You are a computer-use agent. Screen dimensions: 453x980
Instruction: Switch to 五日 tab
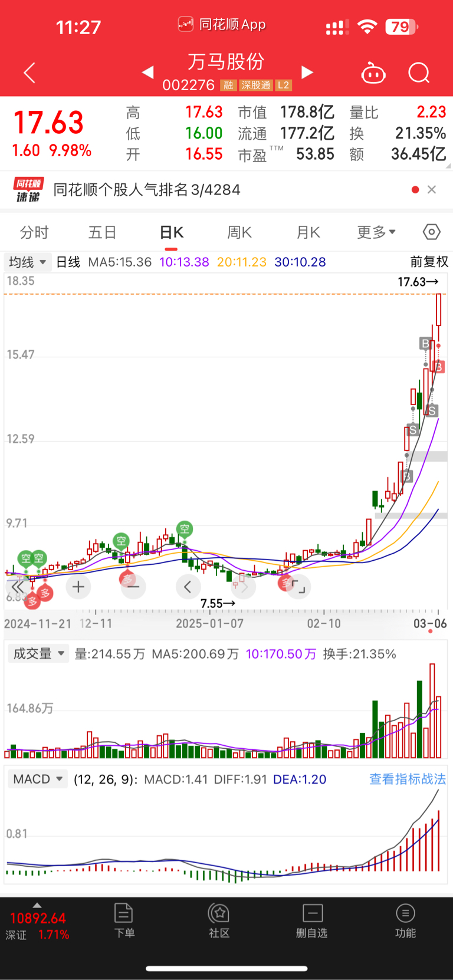click(x=103, y=232)
